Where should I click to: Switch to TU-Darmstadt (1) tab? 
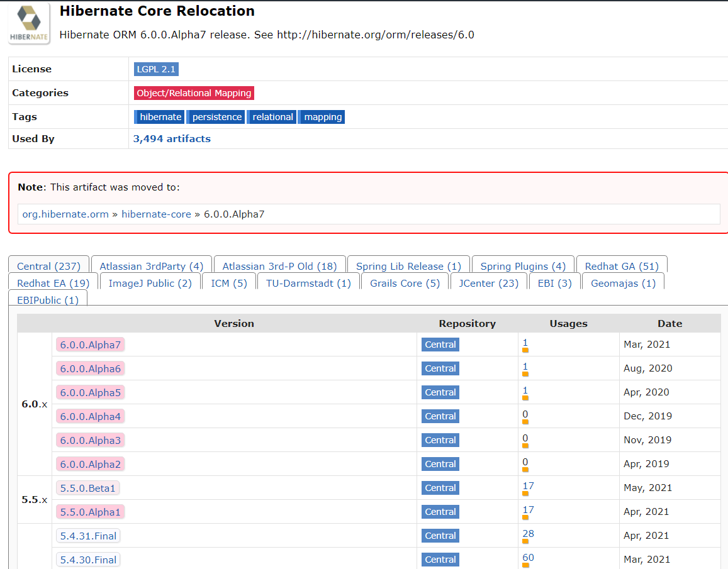click(308, 283)
